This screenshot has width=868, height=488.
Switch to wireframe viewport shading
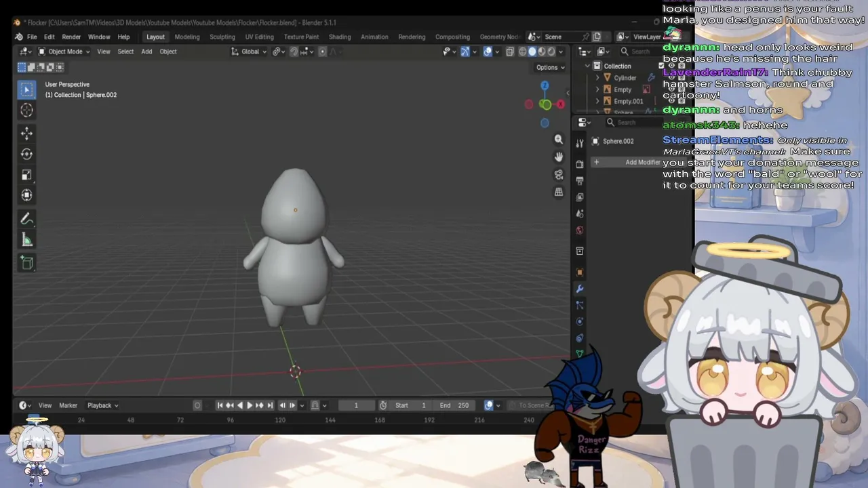[523, 52]
